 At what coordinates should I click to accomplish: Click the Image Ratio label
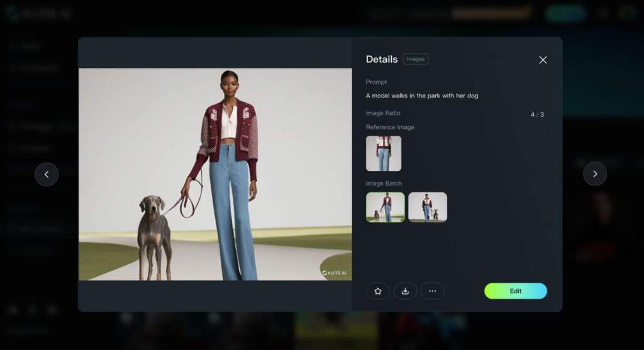click(x=383, y=113)
